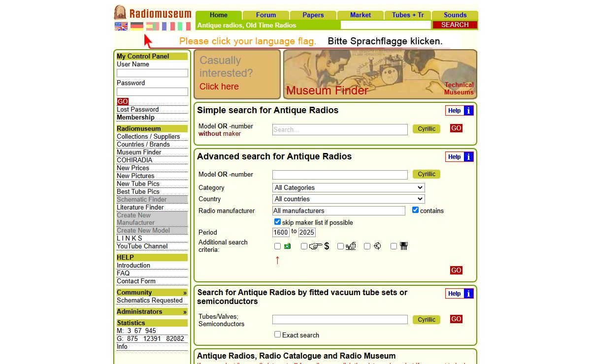The width and height of the screenshot is (591, 364).
Task: Choose the Italian language flag
Action: pyautogui.click(x=184, y=27)
